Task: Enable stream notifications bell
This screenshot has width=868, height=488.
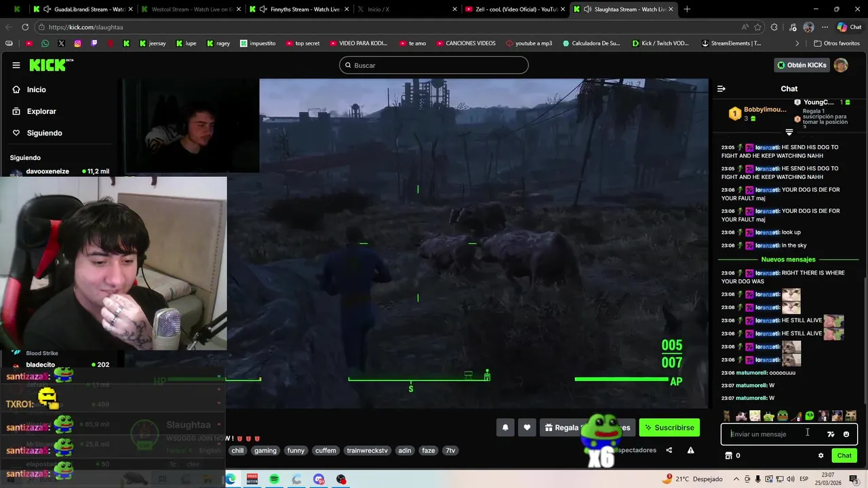Action: (505, 428)
